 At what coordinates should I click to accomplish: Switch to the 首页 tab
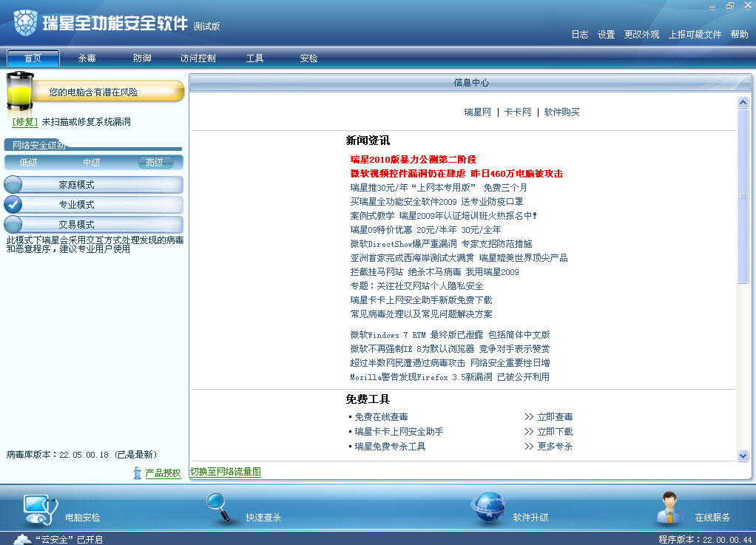33,58
